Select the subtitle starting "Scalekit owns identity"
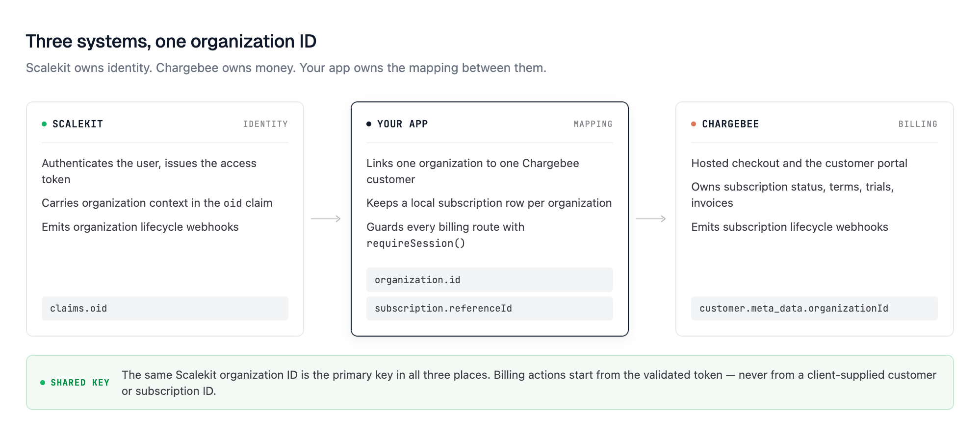This screenshot has height=438, width=980. click(x=286, y=68)
